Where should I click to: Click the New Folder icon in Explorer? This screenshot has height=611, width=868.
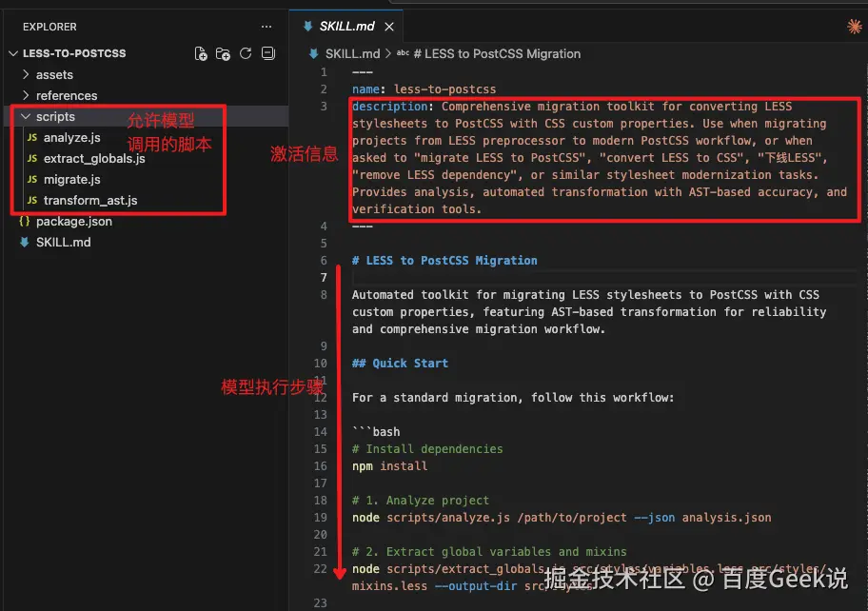[x=223, y=53]
